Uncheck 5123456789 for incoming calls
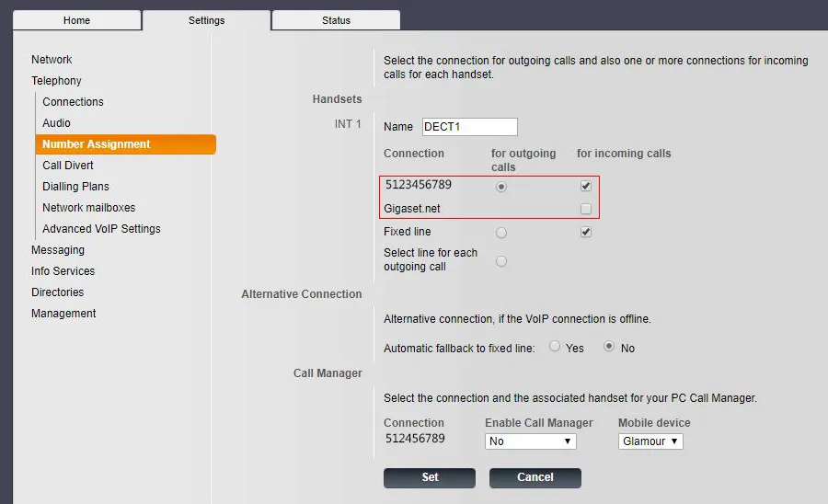This screenshot has height=504, width=828. [586, 186]
